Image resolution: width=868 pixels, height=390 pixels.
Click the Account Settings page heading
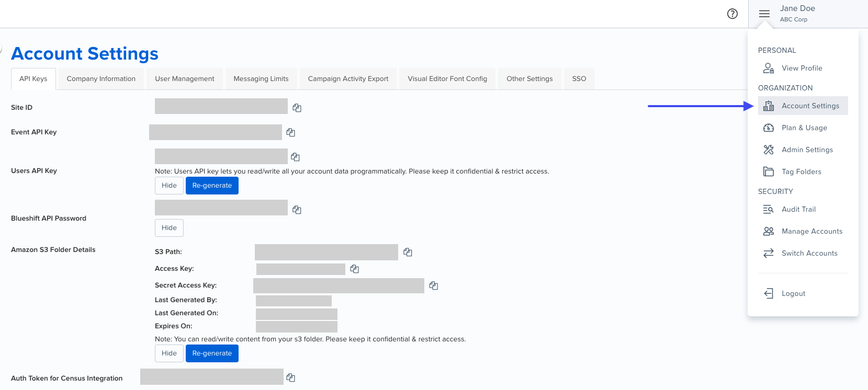pyautogui.click(x=85, y=54)
